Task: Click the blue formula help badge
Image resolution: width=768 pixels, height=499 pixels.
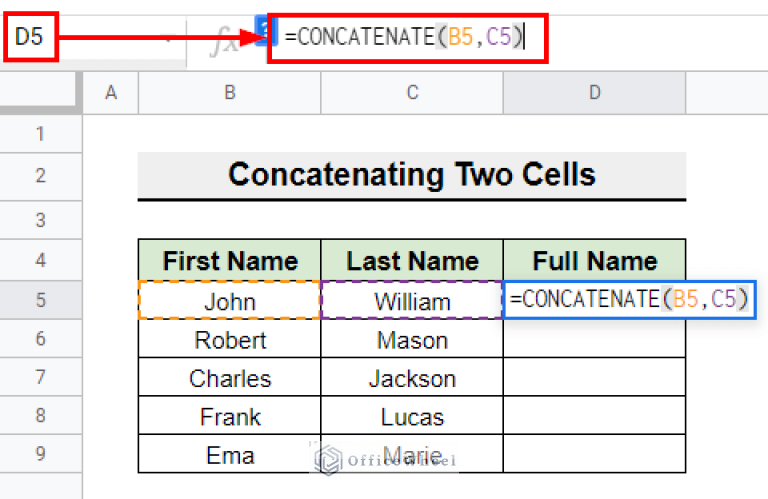Action: tap(267, 30)
